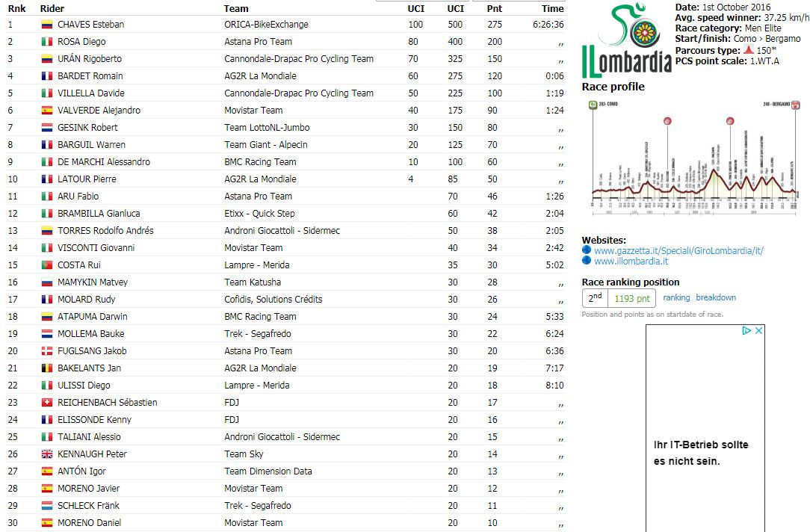Open rider BRAMBILLA Gianluca
810x532 pixels.
click(x=98, y=213)
